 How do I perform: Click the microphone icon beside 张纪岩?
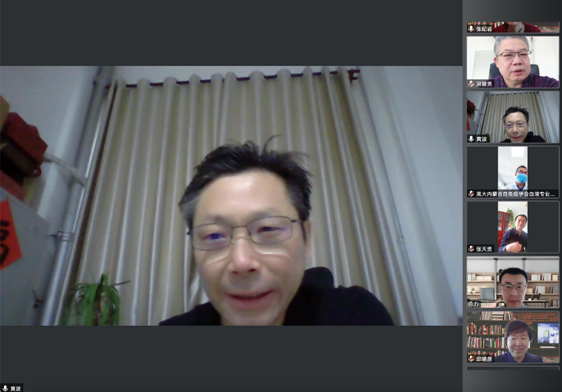[471, 29]
